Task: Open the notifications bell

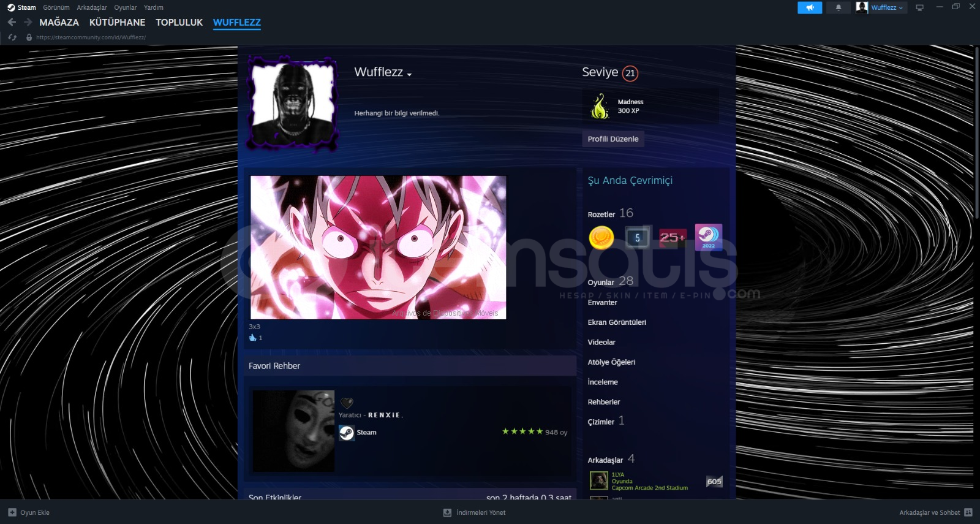Action: pyautogui.click(x=838, y=7)
